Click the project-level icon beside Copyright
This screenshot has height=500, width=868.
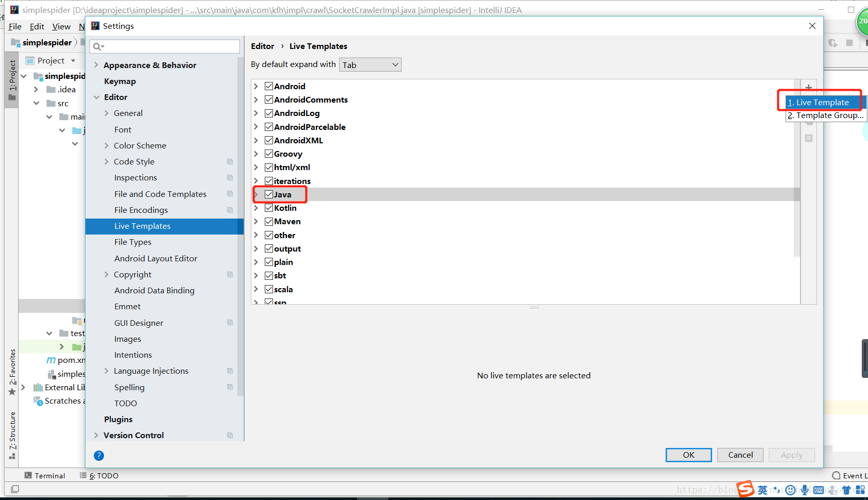coord(230,275)
